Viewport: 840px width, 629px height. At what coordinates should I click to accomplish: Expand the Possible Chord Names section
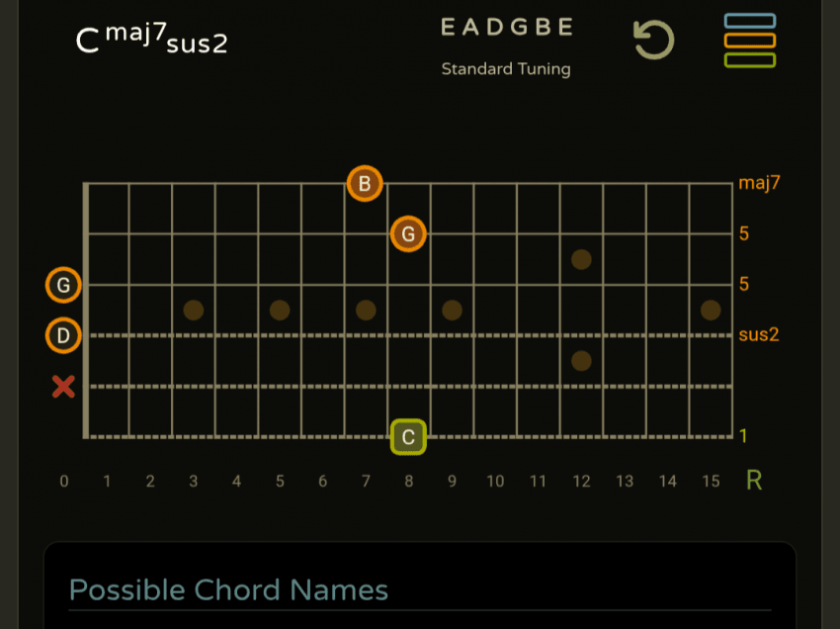click(x=228, y=590)
